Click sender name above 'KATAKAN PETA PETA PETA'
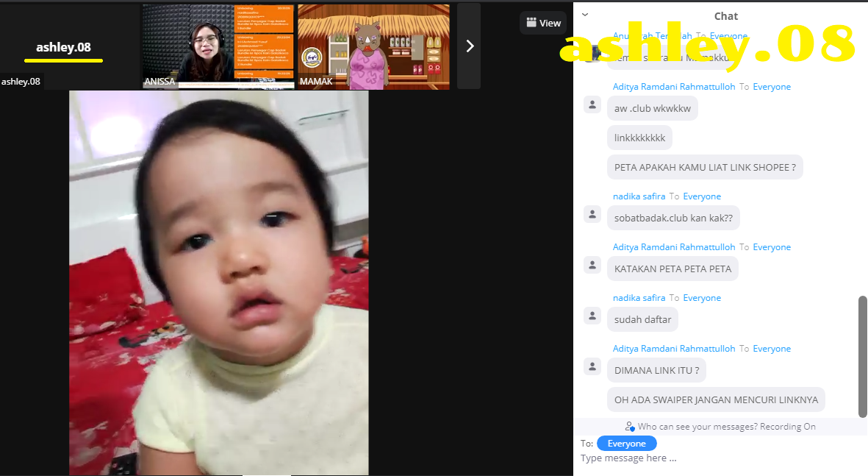Image resolution: width=868 pixels, height=476 pixels. pos(674,247)
